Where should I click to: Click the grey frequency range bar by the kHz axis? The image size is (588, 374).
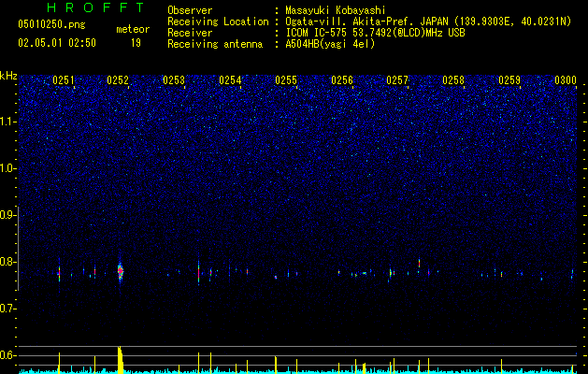point(19,248)
